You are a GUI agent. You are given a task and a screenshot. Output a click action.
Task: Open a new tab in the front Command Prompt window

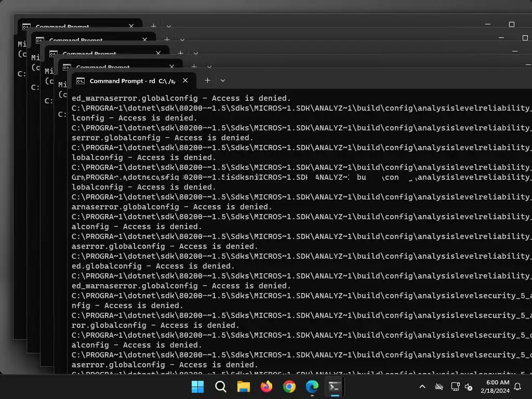(x=207, y=81)
